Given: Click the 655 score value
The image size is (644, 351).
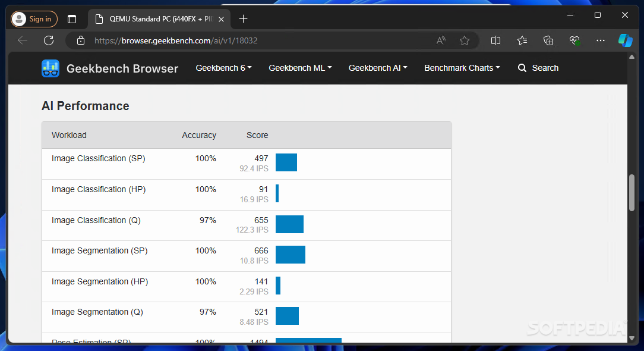Looking at the screenshot, I should [x=261, y=220].
